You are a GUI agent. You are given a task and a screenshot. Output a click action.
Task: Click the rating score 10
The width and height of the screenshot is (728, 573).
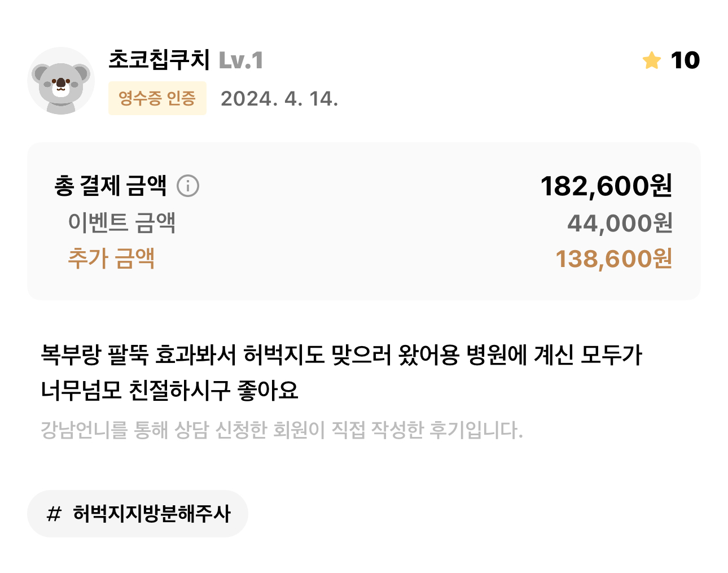685,60
